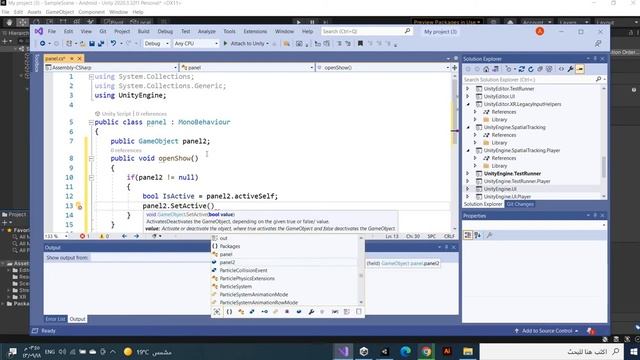Image resolution: width=640 pixels, height=360 pixels.
Task: Click the Property Pages wrench in Properties
Action: click(489, 235)
